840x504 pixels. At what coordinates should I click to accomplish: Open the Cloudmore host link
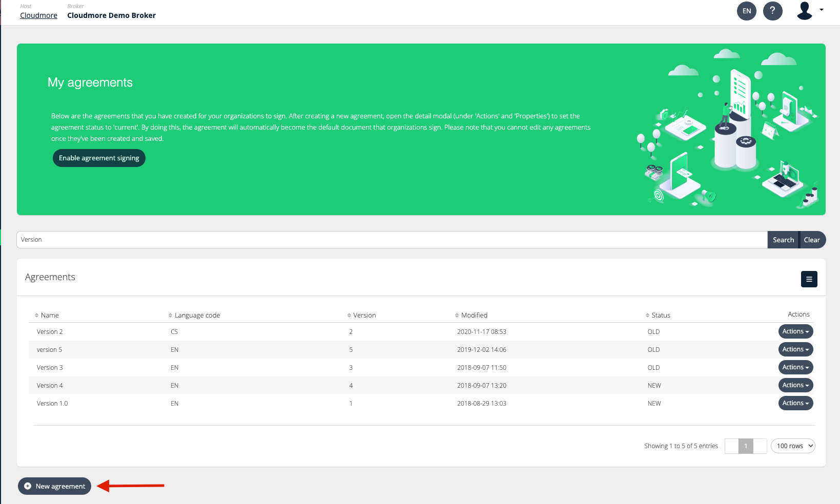(x=38, y=15)
